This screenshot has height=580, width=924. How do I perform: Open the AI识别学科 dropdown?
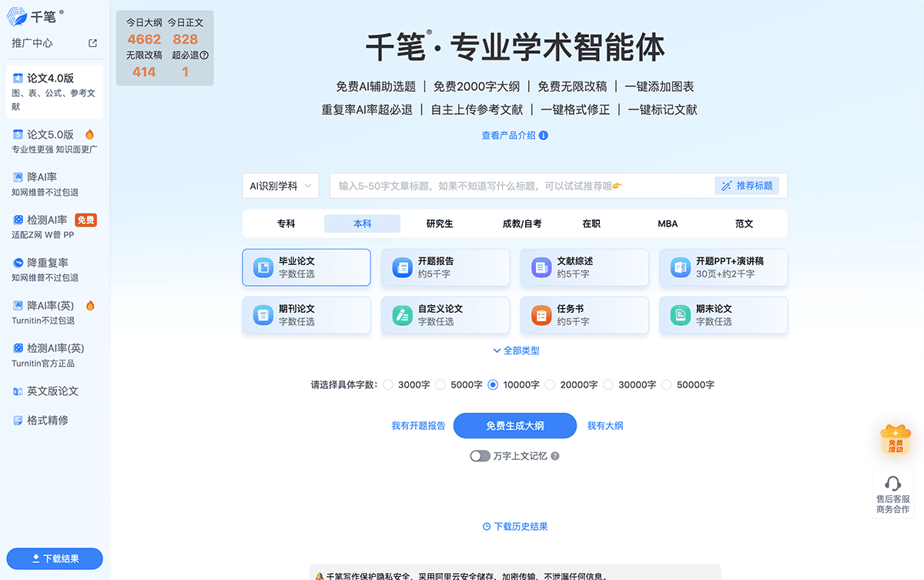(280, 186)
